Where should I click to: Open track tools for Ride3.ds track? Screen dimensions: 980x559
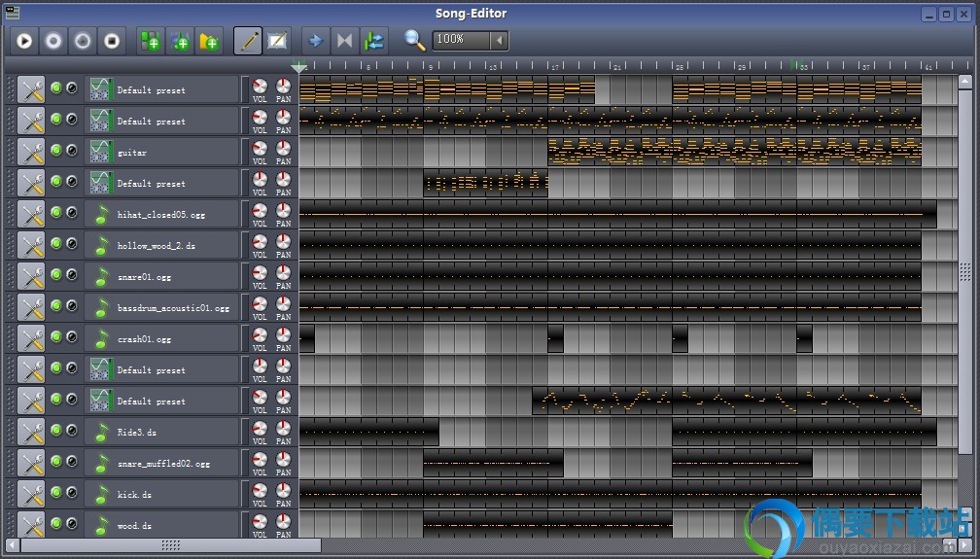(x=31, y=432)
